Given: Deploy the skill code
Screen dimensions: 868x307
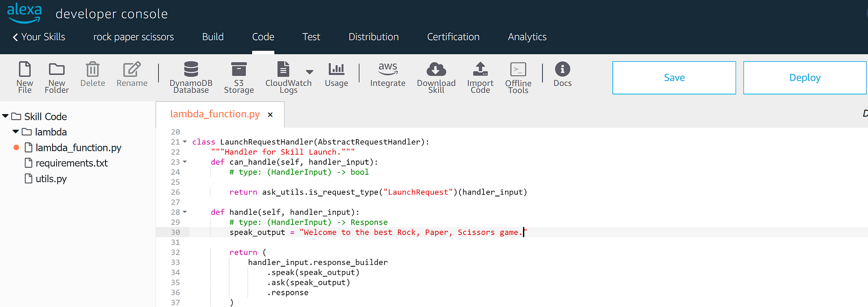Looking at the screenshot, I should 805,78.
